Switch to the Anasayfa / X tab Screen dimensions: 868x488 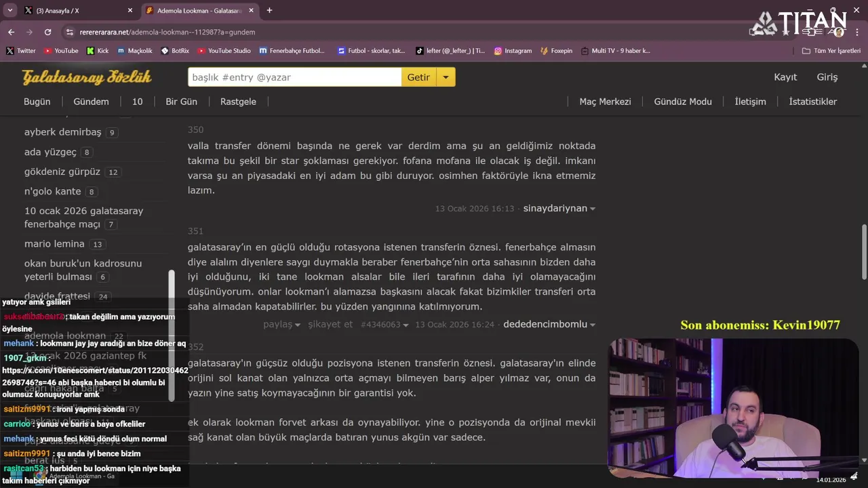(x=79, y=10)
